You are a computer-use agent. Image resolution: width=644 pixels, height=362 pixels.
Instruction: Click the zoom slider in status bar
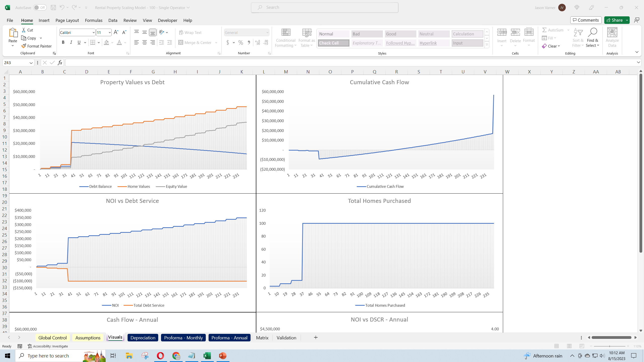(x=610, y=346)
